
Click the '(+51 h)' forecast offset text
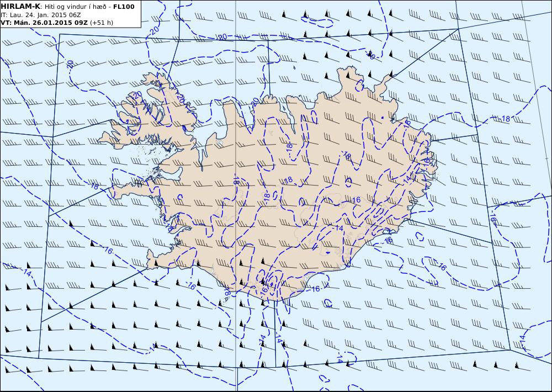click(102, 23)
